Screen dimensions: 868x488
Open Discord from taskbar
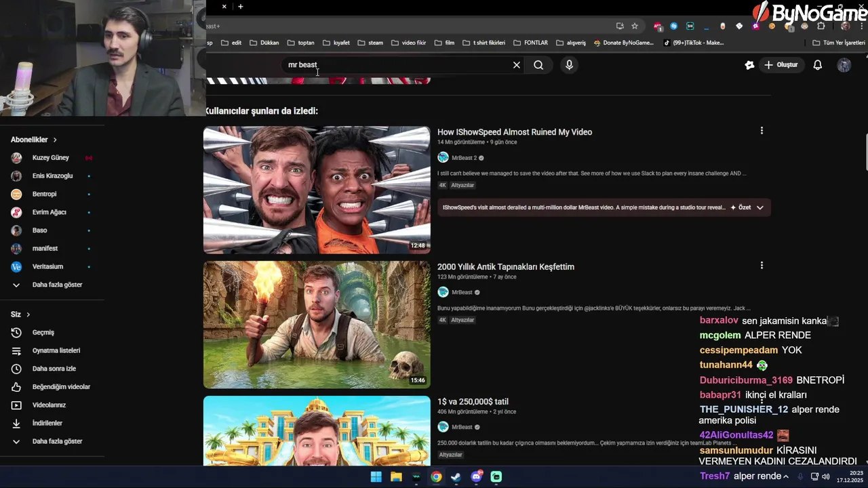tap(476, 477)
